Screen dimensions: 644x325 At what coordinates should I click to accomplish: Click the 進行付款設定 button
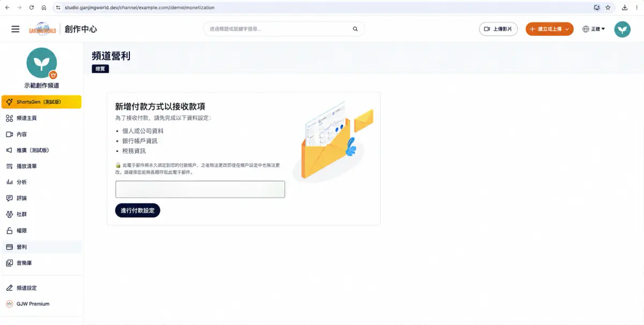pos(137,211)
